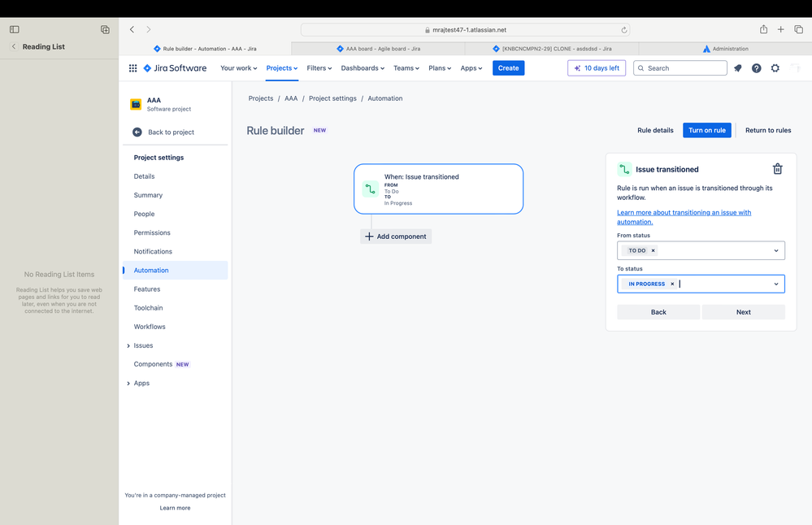Open the Teams dropdown

click(406, 67)
